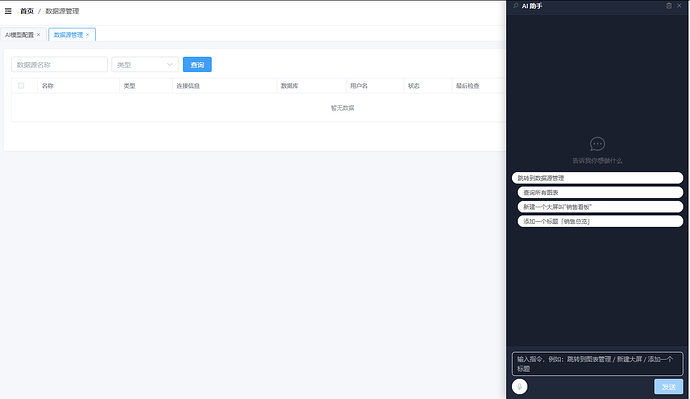This screenshot has width=690, height=399.
Task: Click the AI 助手 panel logo icon
Action: pyautogui.click(x=516, y=6)
